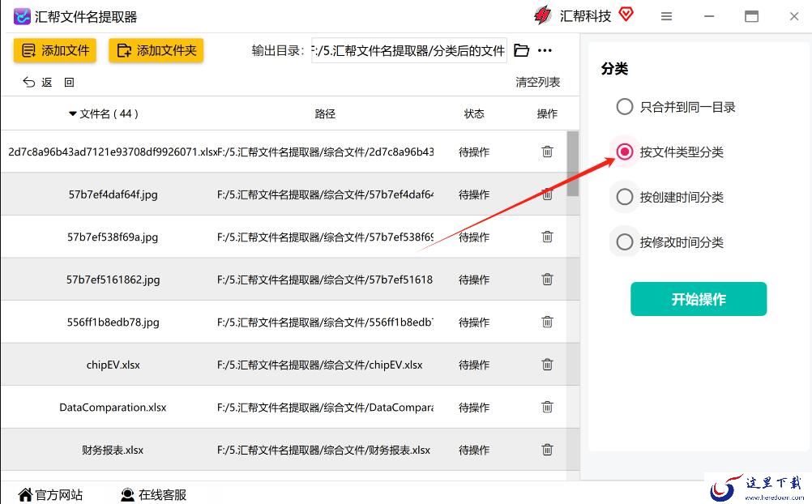Select file name 57b7ef5161862.jpg
This screenshot has height=504, width=812.
(113, 280)
